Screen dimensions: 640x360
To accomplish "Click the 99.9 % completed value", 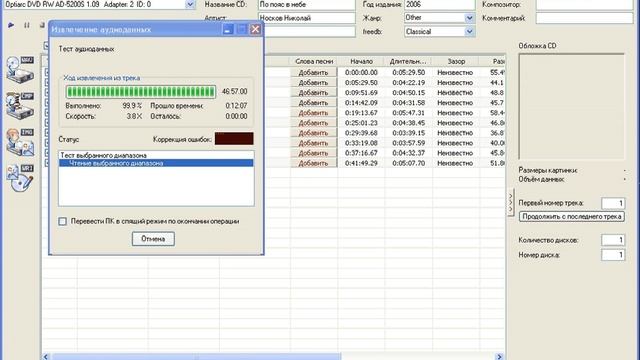I will [x=132, y=106].
